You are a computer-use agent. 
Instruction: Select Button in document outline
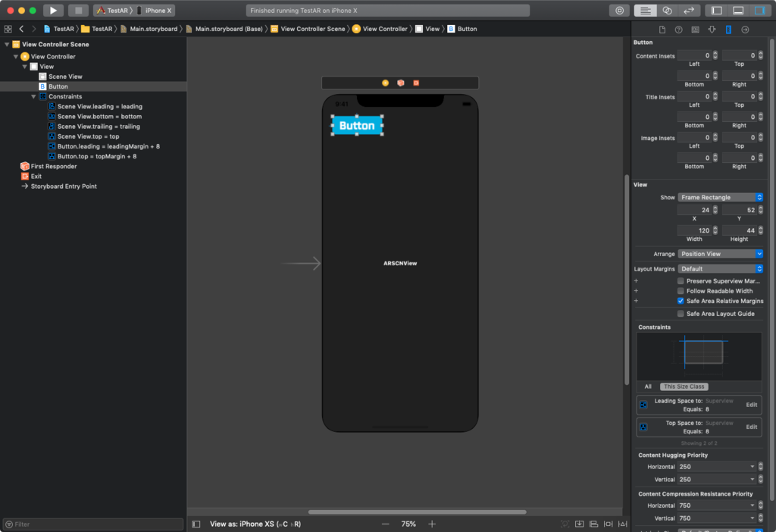point(93,86)
